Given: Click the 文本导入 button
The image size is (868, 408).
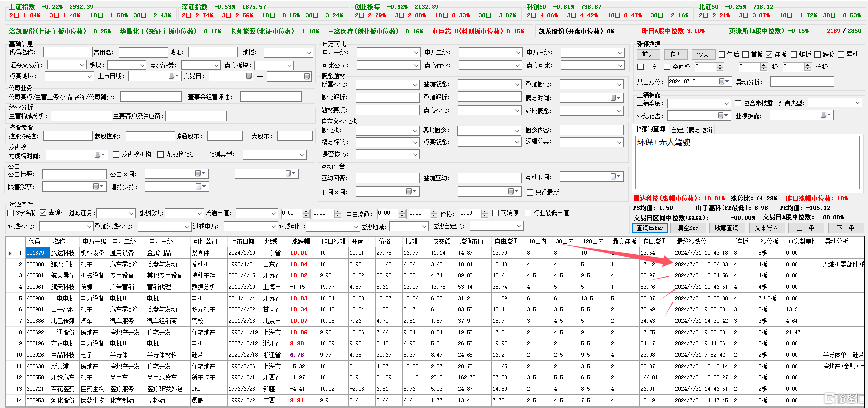Looking at the screenshot, I should point(766,228).
